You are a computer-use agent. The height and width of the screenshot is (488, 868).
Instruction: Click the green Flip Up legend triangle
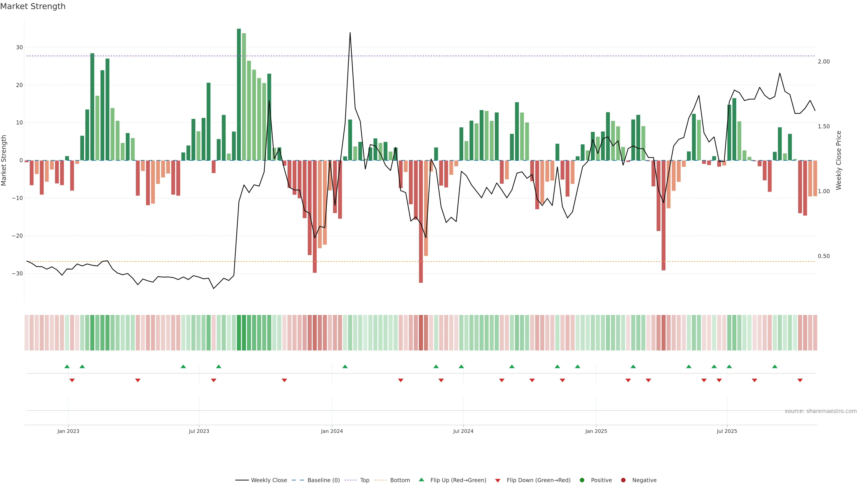[x=421, y=480]
